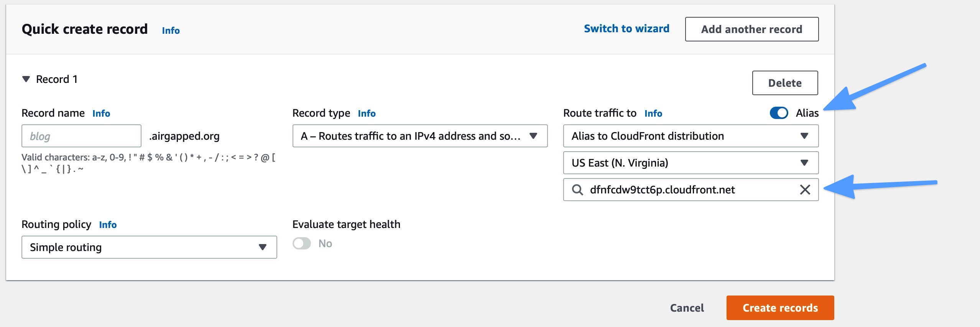Enable Evaluate target health switch

pyautogui.click(x=302, y=243)
